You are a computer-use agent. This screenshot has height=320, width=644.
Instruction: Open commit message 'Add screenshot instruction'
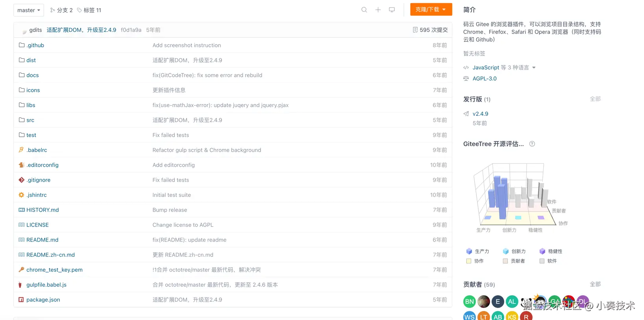pyautogui.click(x=187, y=45)
